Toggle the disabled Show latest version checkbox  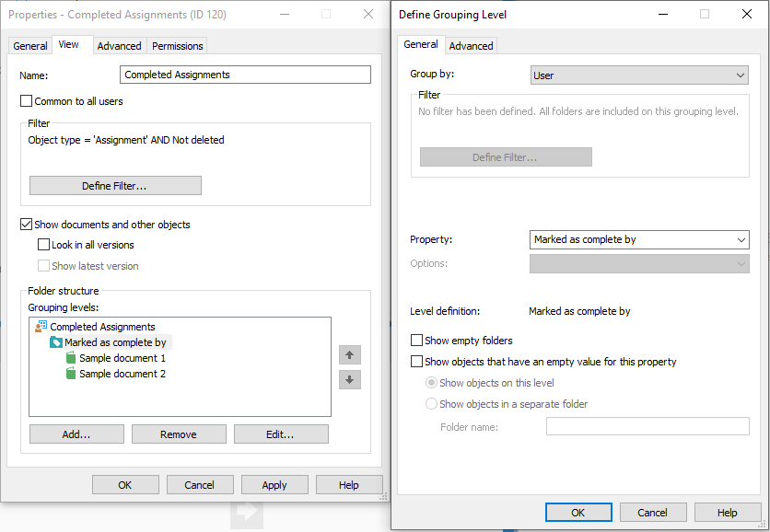coord(43,265)
